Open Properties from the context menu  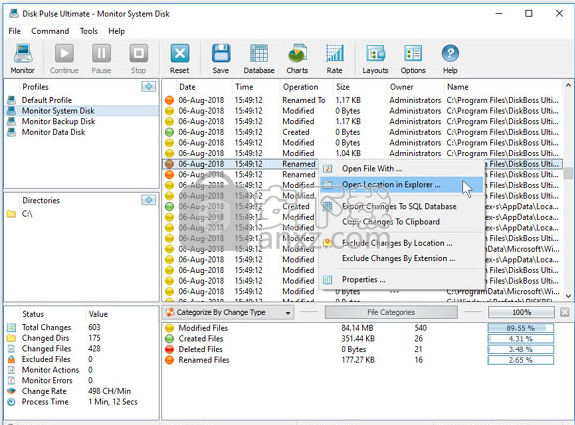(x=401, y=280)
